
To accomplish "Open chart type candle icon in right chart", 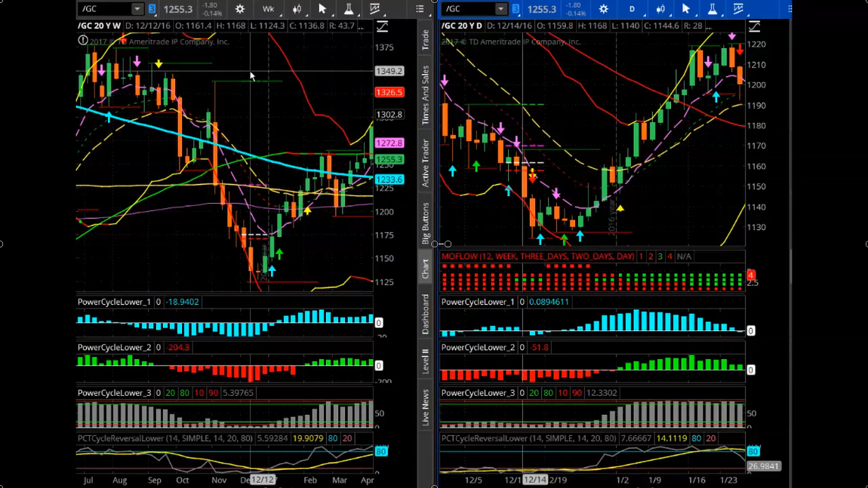I will pyautogui.click(x=660, y=9).
